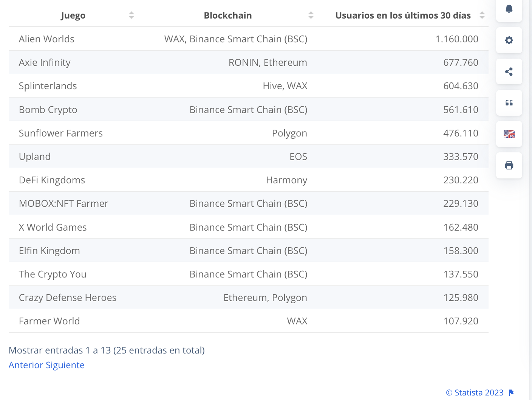The image size is (532, 400).
Task: Switch language with the flag icon
Action: (509, 134)
